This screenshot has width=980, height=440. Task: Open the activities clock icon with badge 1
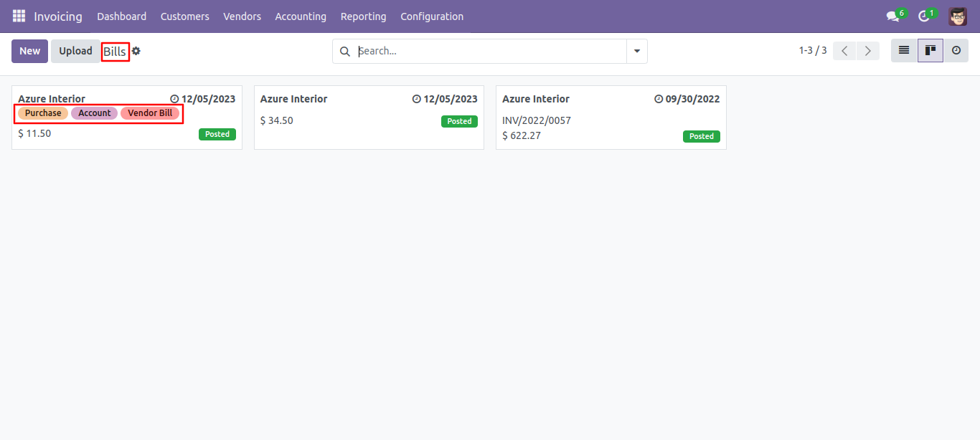pyautogui.click(x=925, y=16)
